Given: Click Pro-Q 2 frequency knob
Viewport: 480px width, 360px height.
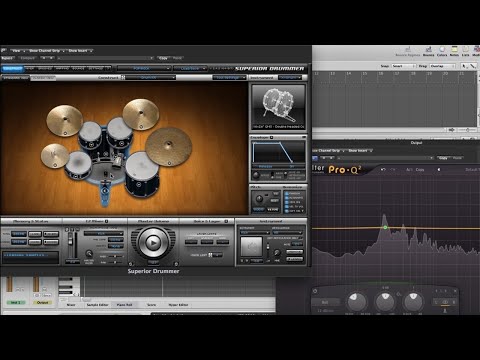Looking at the screenshot, I should (x=356, y=301).
